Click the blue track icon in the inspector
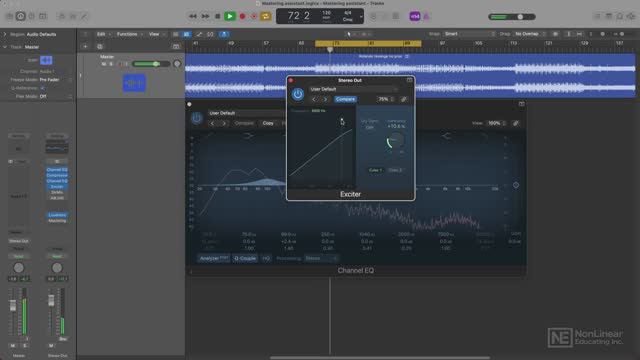640x360 pixels. point(46,60)
